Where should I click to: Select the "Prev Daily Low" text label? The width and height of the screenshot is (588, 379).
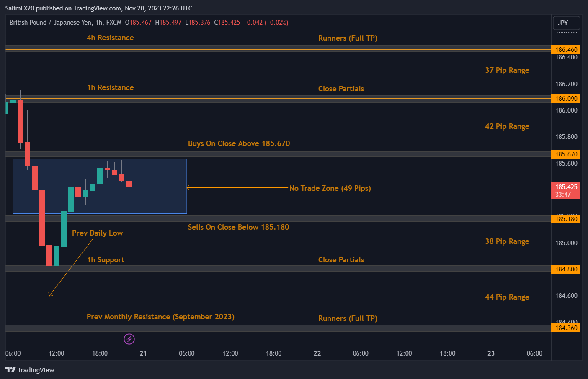(97, 233)
